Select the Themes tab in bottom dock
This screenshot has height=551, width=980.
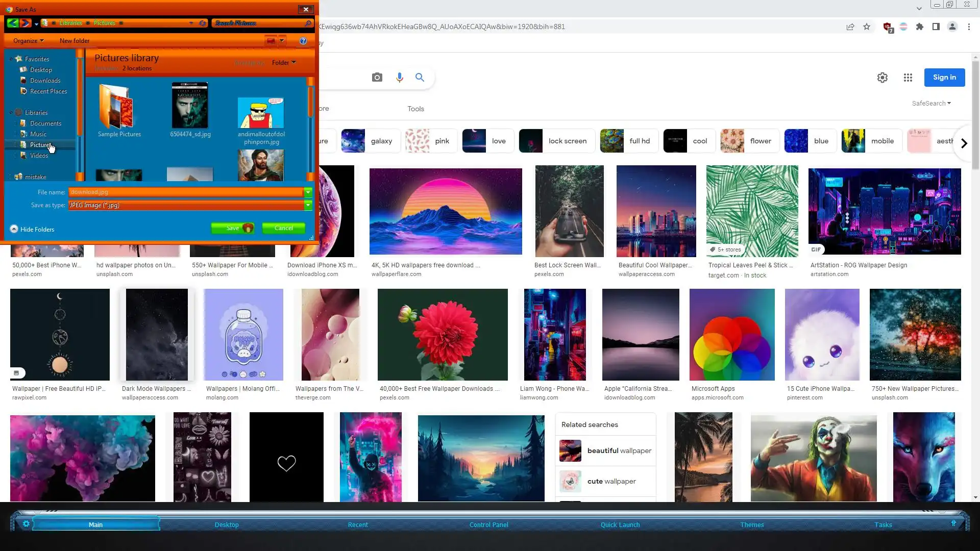coord(752,524)
